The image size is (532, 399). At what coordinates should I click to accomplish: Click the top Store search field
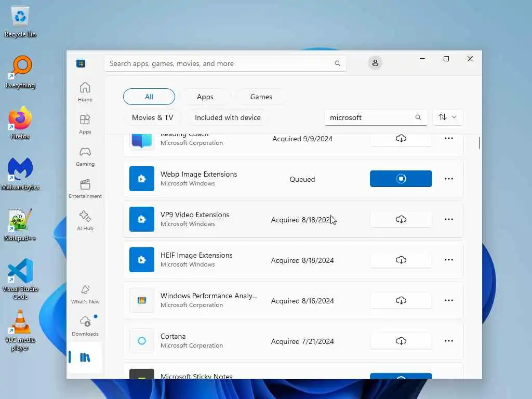[x=225, y=63]
